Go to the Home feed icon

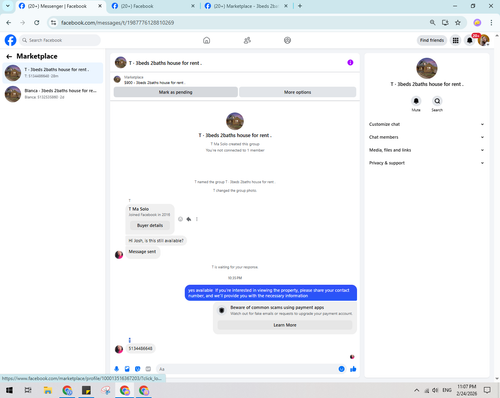[x=207, y=40]
